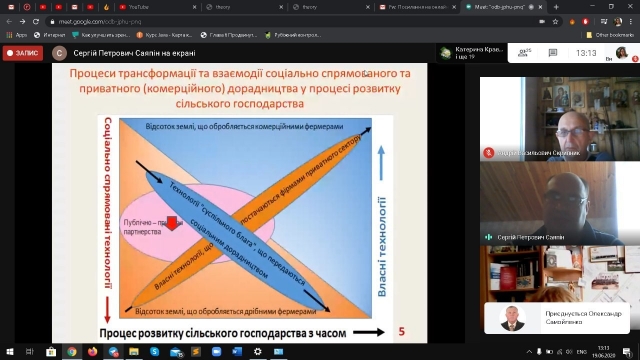This screenshot has height=360, width=640.
Task: Open the Other bookmarks folder
Action: point(610,35)
